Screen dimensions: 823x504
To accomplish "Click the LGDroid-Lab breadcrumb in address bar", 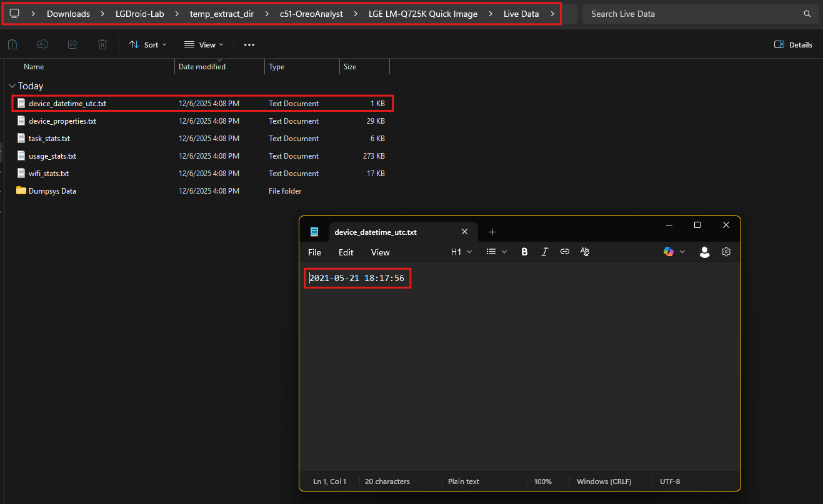I will pyautogui.click(x=139, y=14).
